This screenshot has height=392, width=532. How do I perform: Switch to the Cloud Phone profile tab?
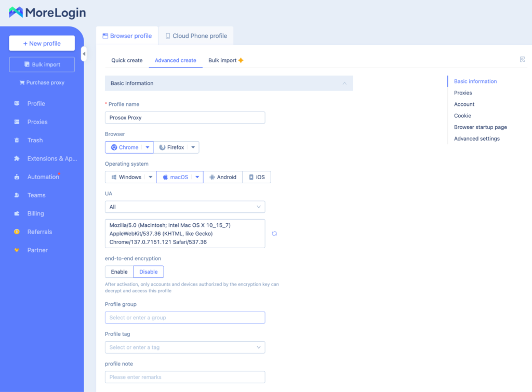[196, 36]
